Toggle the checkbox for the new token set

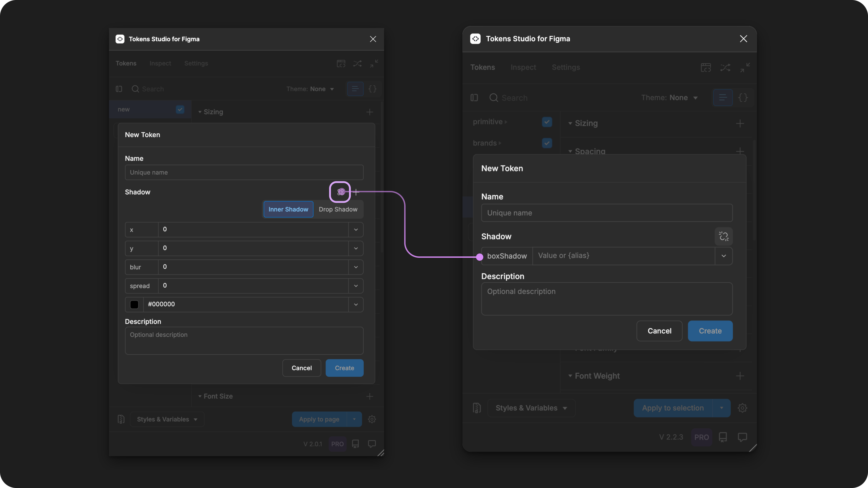click(x=180, y=109)
